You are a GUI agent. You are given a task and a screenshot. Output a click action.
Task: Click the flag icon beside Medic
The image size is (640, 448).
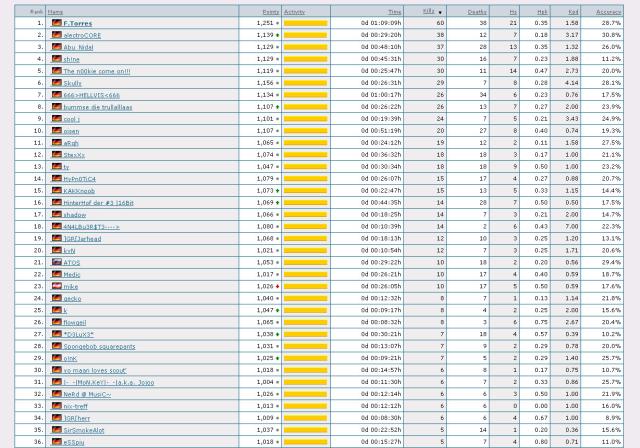(57, 274)
